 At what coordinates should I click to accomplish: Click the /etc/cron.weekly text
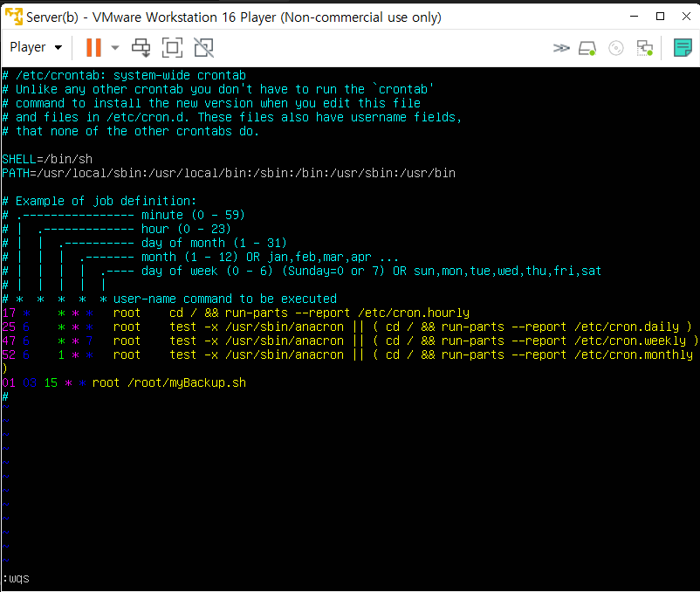pyautogui.click(x=630, y=341)
